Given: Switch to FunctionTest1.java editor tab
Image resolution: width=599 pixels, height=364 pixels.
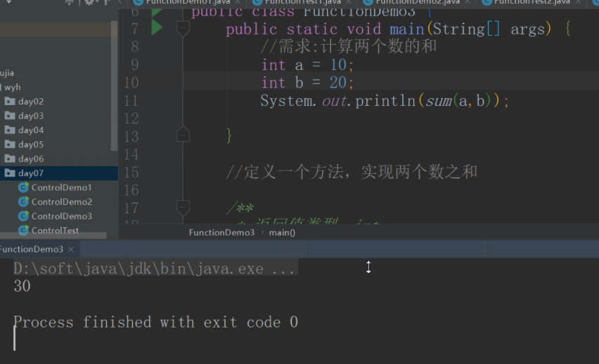Looking at the screenshot, I should click(x=302, y=2).
